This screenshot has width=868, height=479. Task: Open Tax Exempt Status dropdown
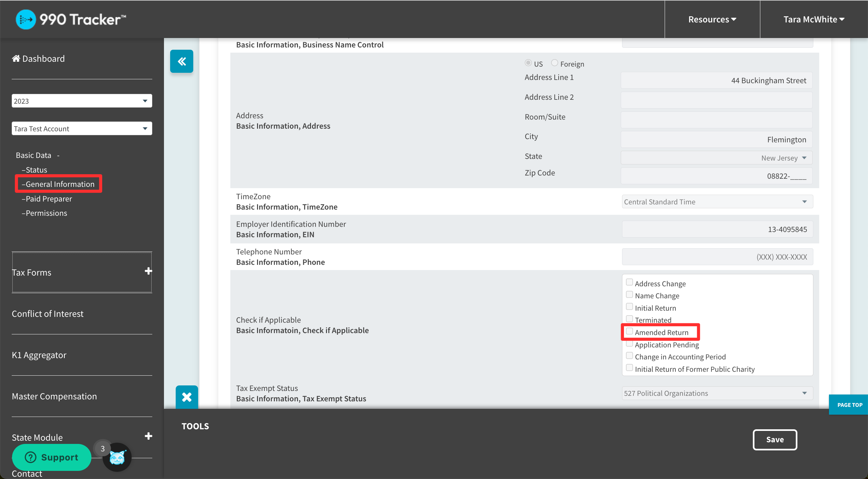click(x=717, y=393)
